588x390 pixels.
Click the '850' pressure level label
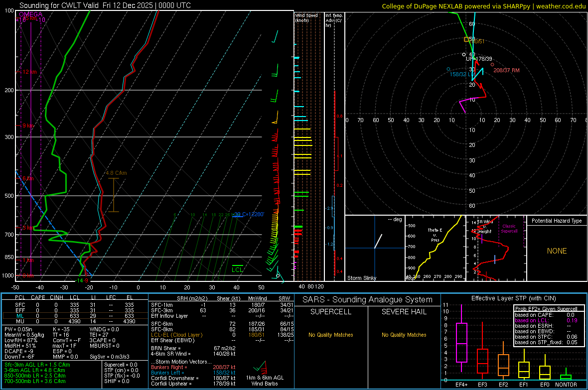9,257
